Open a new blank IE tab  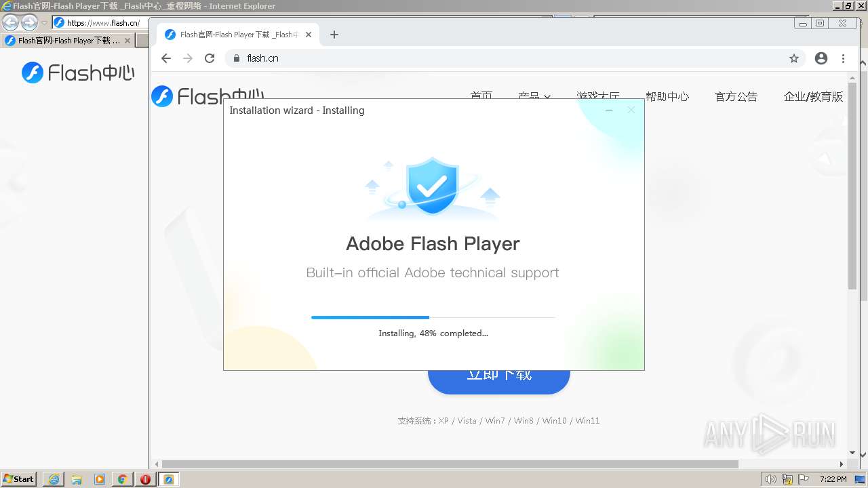coord(142,41)
